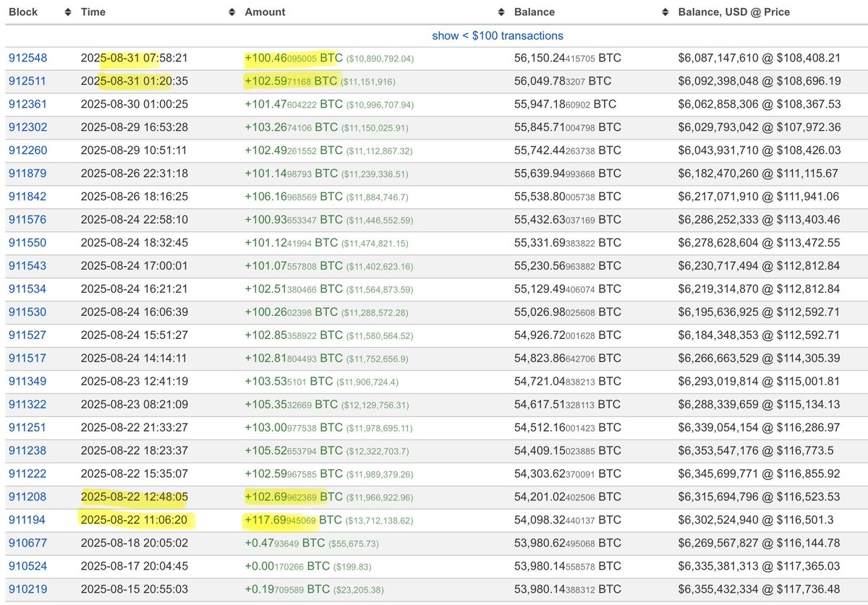
Task: Open block 912361 details
Action: [27, 104]
